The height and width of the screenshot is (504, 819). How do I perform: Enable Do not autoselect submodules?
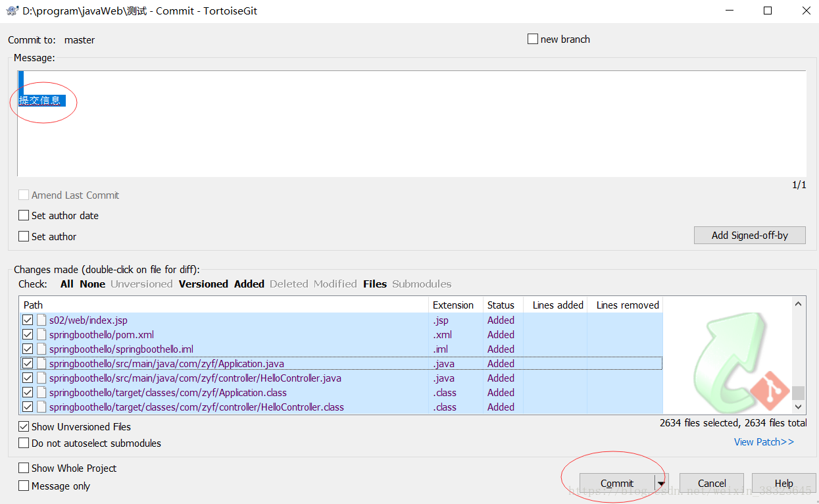pyautogui.click(x=24, y=443)
